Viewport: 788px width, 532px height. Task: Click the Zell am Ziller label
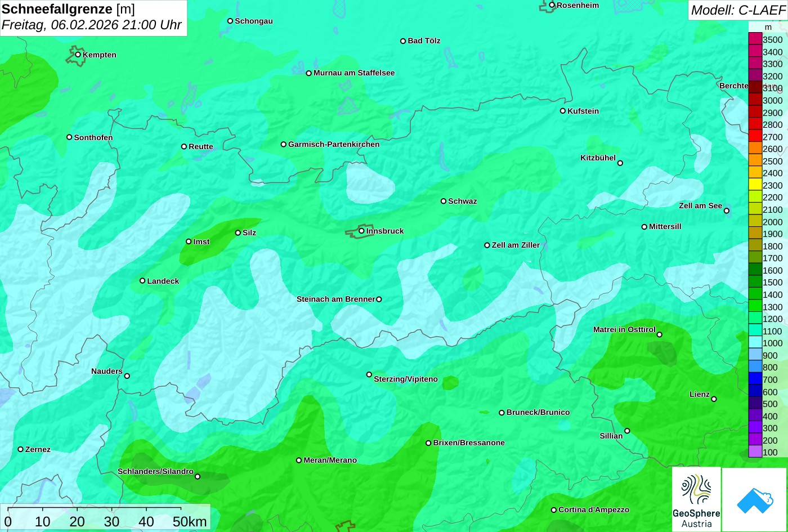[x=516, y=245]
